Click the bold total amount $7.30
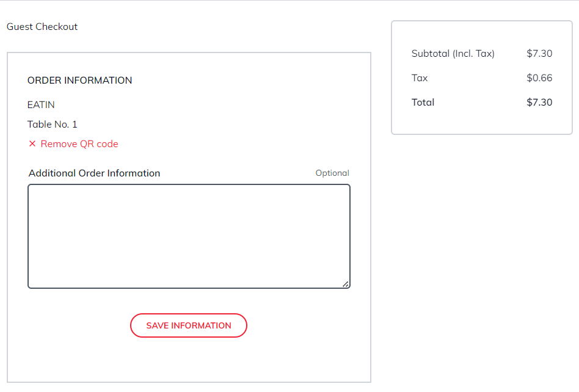 click(539, 103)
